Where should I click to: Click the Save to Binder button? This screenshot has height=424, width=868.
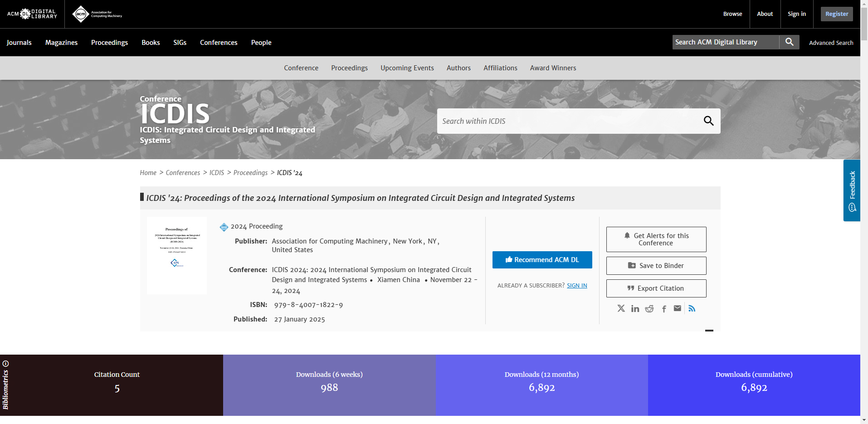pos(656,266)
